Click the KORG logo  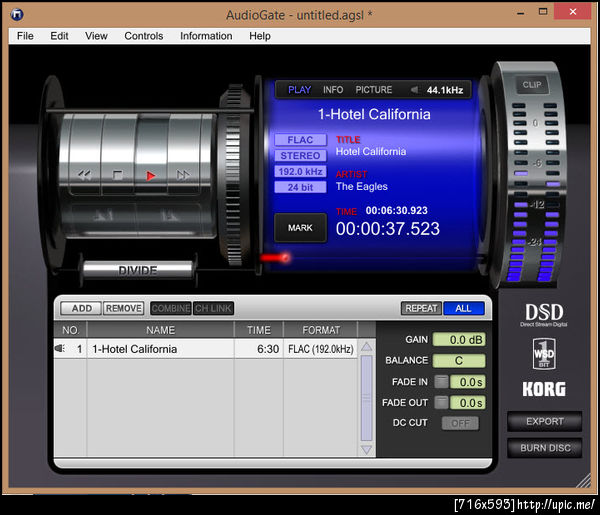pos(543,389)
